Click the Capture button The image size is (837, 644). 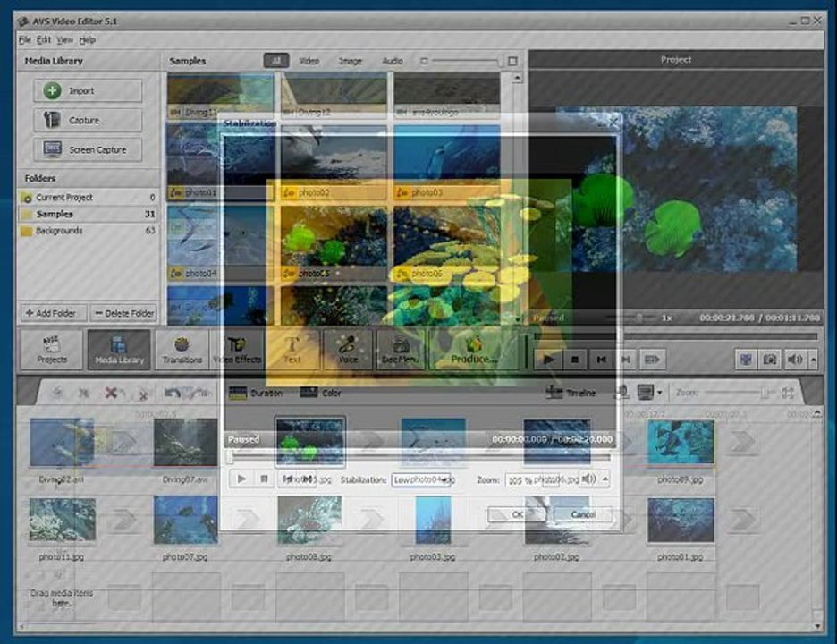tap(88, 120)
